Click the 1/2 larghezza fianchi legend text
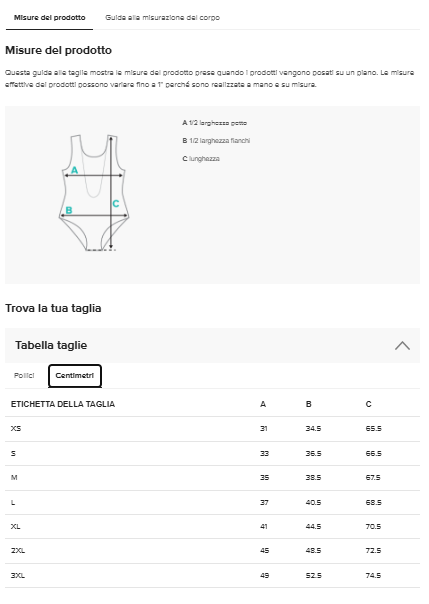This screenshot has width=429, height=604. tap(220, 141)
